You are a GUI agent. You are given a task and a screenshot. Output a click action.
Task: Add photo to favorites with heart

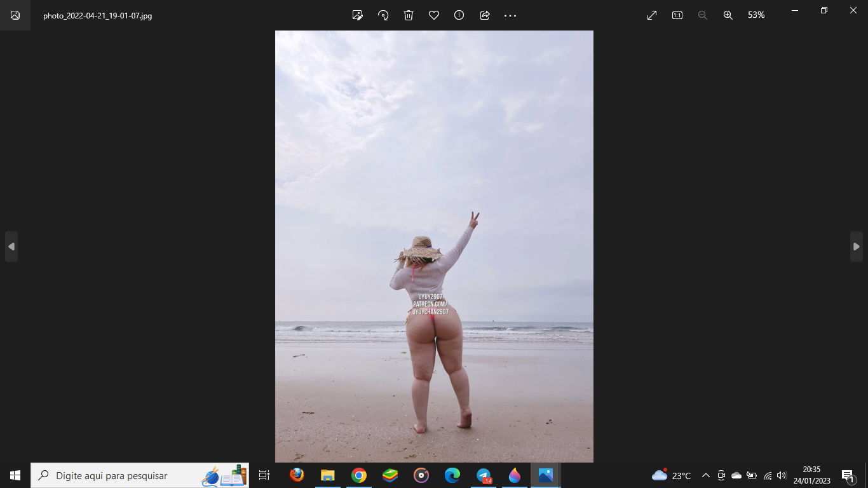pos(434,15)
